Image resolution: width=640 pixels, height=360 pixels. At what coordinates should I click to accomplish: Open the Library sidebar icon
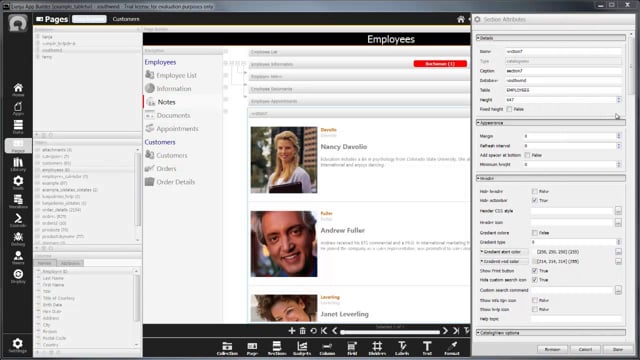[18, 164]
